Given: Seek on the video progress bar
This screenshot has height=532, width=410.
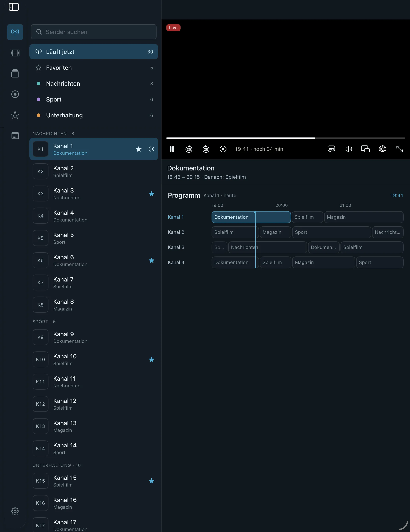Looking at the screenshot, I should 285,138.
